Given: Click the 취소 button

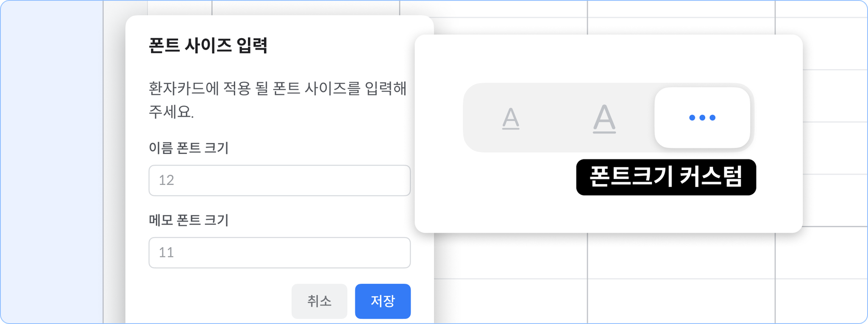Looking at the screenshot, I should point(319,301).
